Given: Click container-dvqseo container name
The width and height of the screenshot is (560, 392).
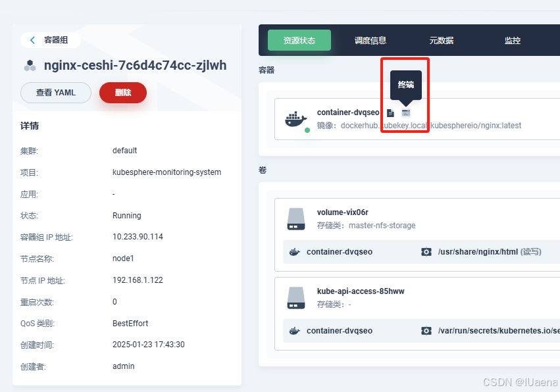Looking at the screenshot, I should pos(348,112).
